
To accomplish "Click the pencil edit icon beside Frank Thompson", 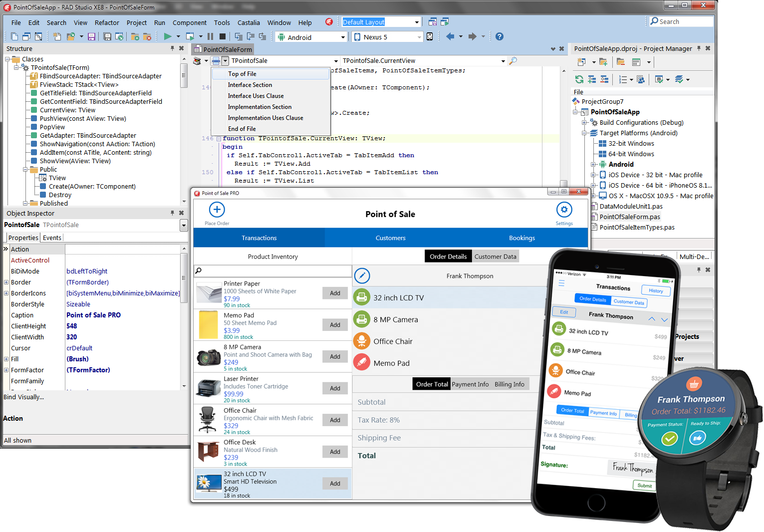I will (362, 275).
